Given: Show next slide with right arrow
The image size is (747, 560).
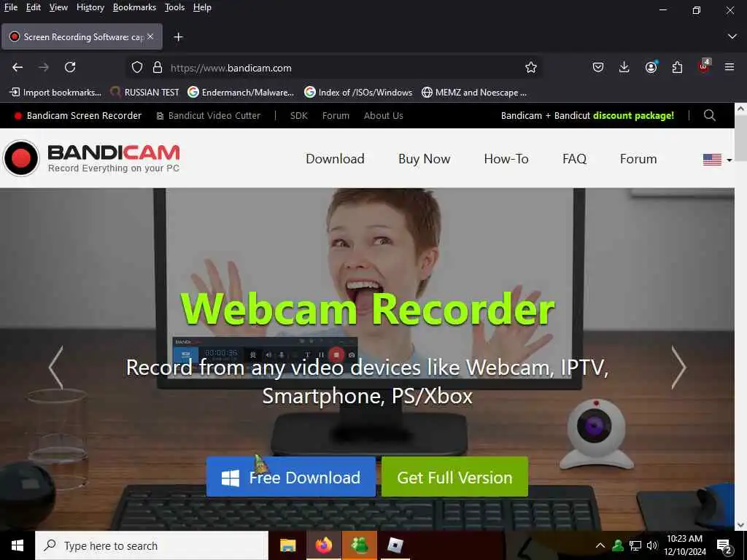Looking at the screenshot, I should point(678,367).
